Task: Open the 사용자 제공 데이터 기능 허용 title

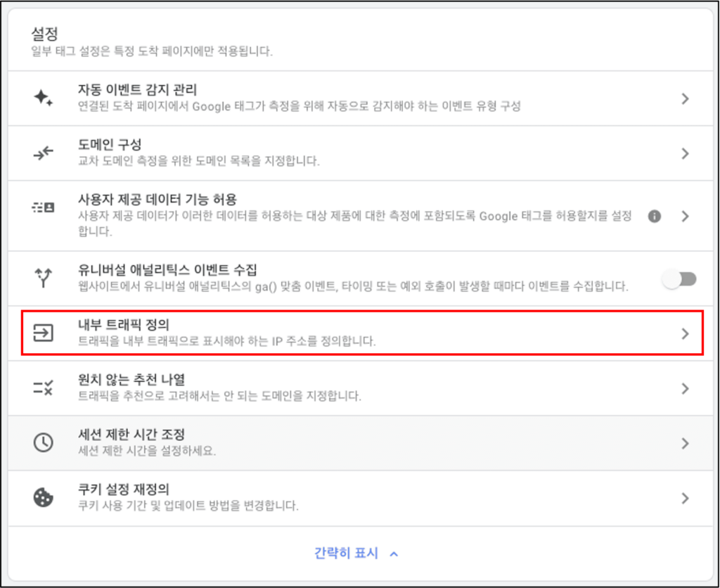Action: [x=157, y=199]
